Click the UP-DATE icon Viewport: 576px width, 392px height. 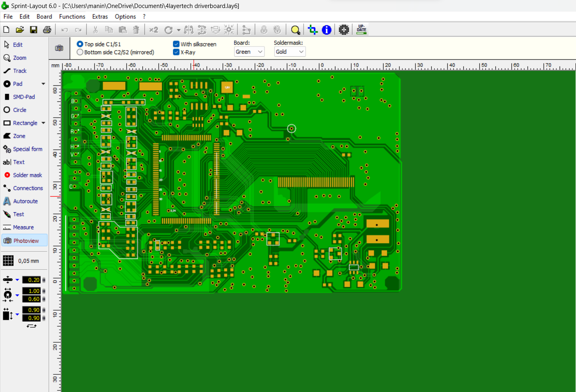[x=361, y=30]
